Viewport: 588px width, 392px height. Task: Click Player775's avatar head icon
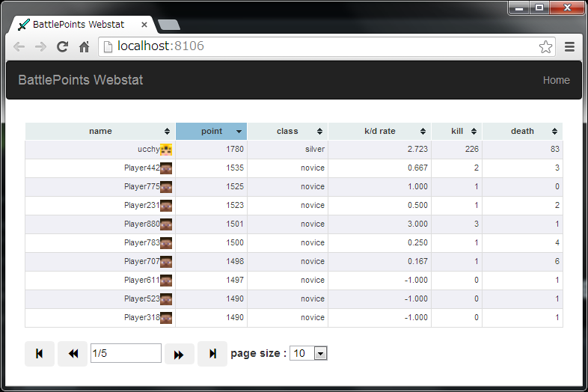pyautogui.click(x=166, y=187)
